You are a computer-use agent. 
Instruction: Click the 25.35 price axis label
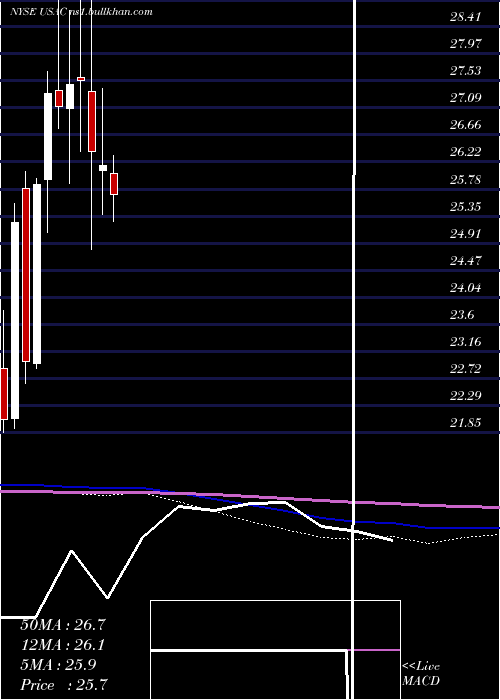465,207
